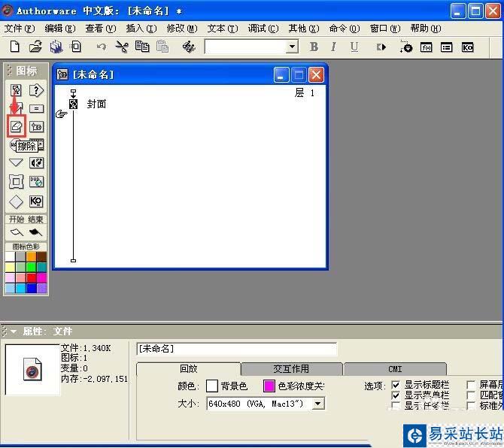Toggle the 显示菜单栏 checkbox
The image size is (504, 448).
[396, 395]
